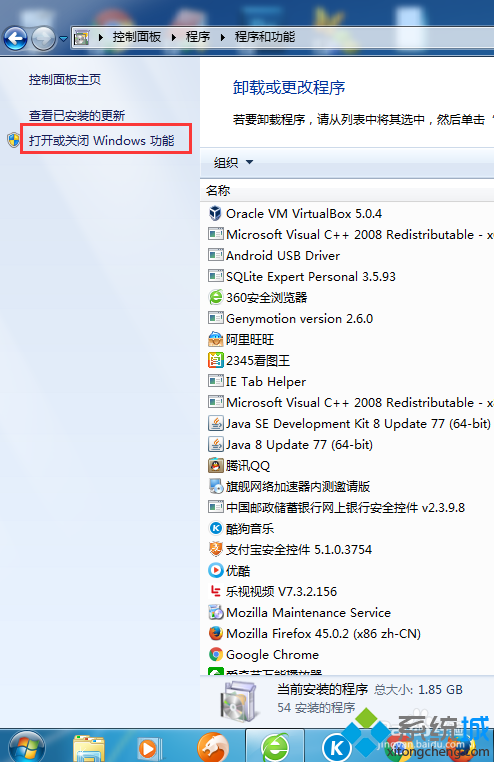Select the IE Tab Helper icon

(x=215, y=381)
